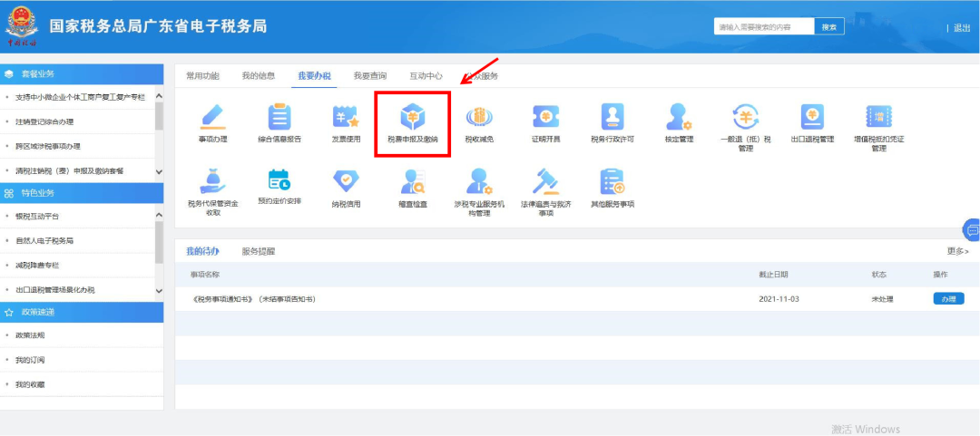The image size is (980, 436).
Task: Click the 政策速递 star icon
Action: click(x=9, y=312)
